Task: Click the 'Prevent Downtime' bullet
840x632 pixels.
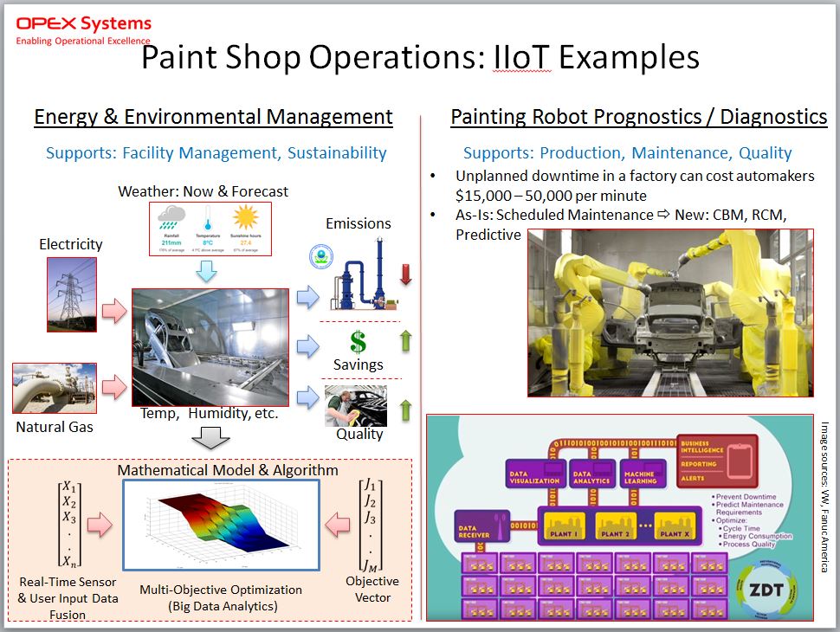Action: (745, 496)
